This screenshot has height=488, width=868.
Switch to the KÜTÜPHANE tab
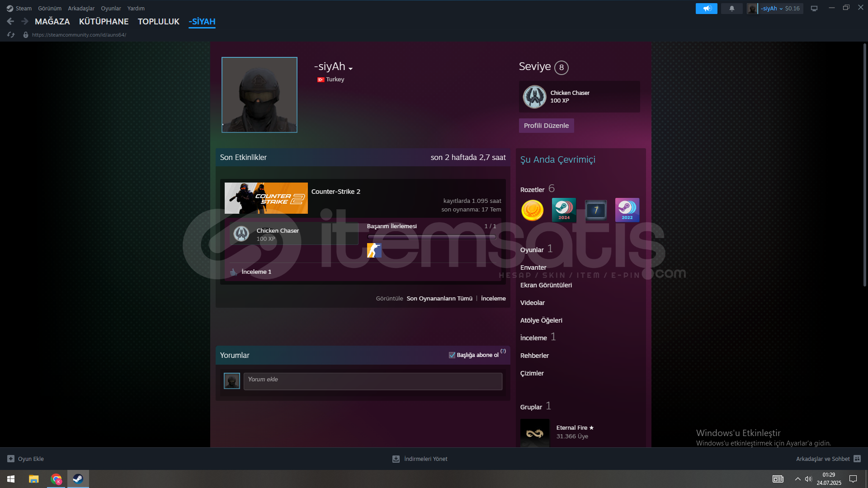[x=104, y=21]
